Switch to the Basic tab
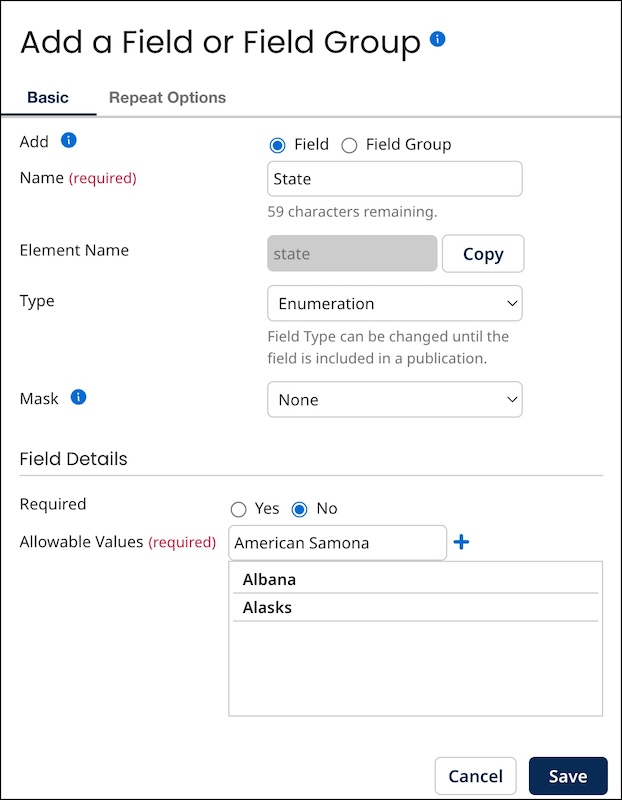622x800 pixels. click(48, 98)
